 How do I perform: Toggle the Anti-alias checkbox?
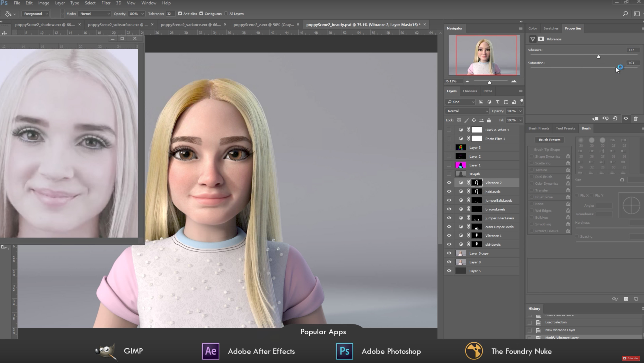(180, 14)
